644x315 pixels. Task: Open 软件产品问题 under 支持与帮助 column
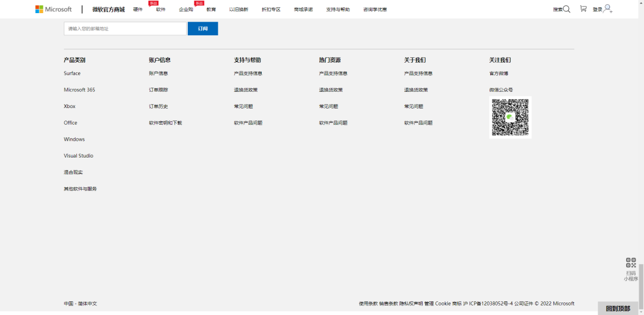248,123
